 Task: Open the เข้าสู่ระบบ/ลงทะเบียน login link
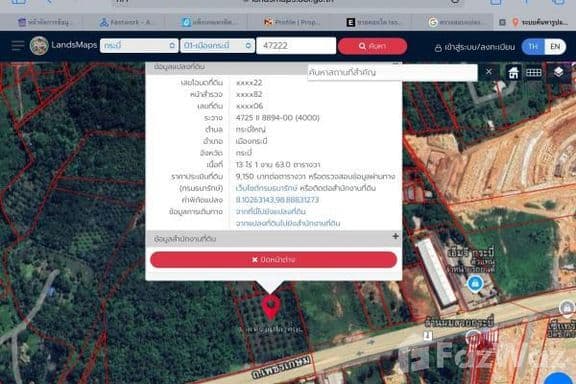coord(475,47)
